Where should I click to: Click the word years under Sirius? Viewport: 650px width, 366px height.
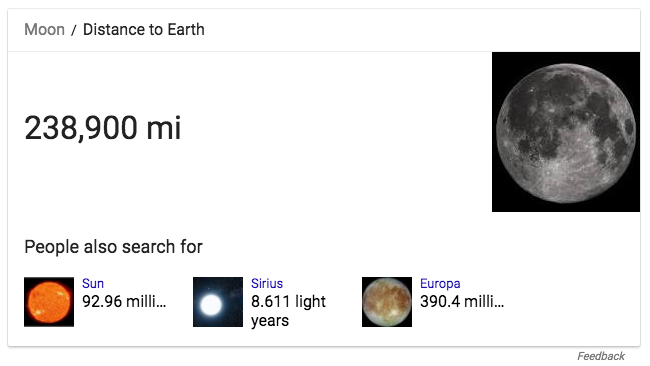pos(270,321)
